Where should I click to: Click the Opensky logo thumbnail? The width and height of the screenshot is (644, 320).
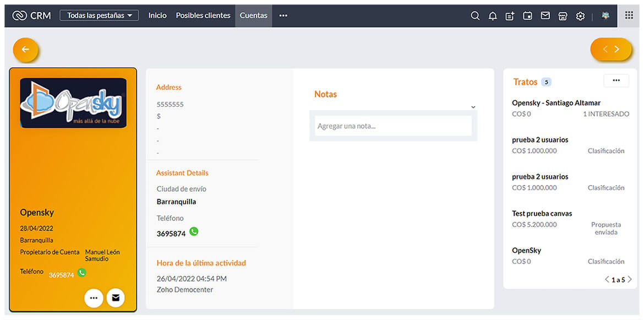pos(73,103)
